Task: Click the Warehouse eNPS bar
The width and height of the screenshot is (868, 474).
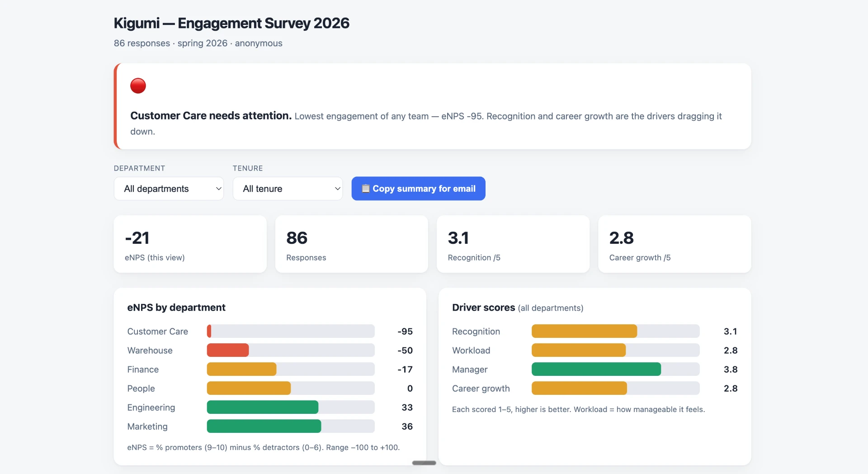Action: pyautogui.click(x=291, y=350)
